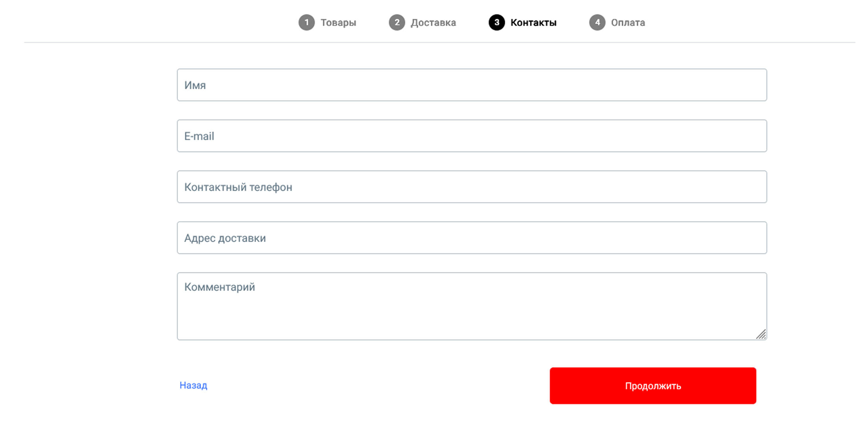Focus the Комментарий text area
868x434 pixels.
(472, 306)
